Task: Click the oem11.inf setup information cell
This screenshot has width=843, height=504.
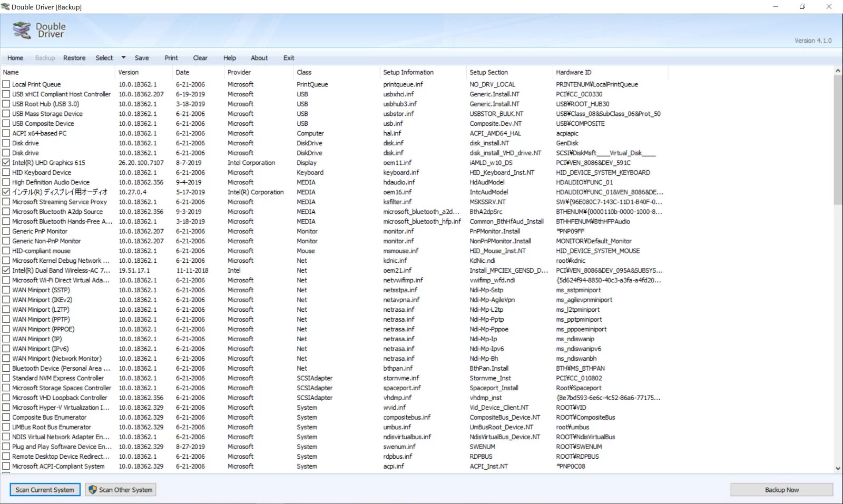Action: click(397, 163)
